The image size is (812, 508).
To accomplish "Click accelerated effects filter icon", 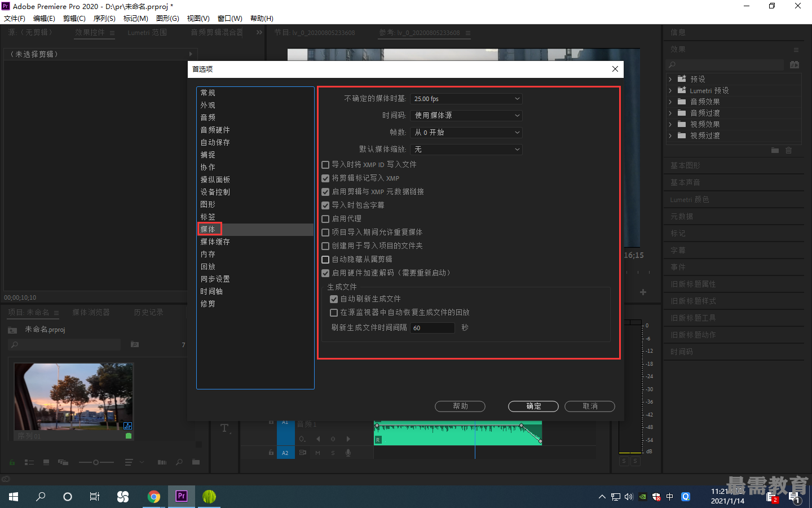I will click(795, 65).
